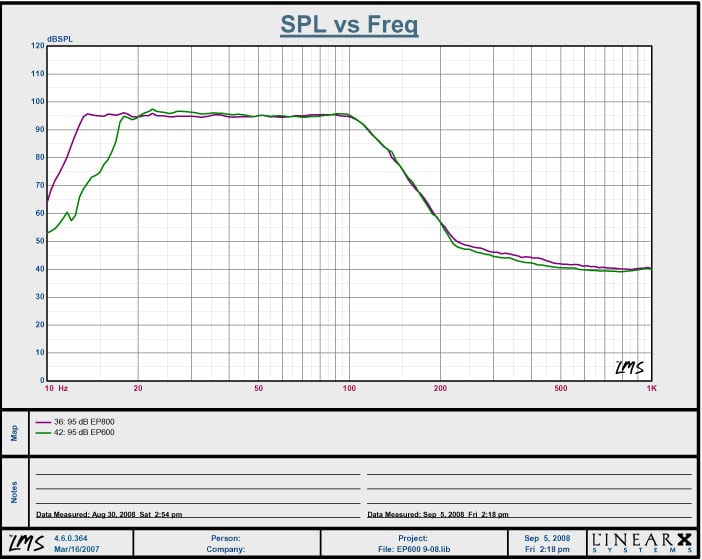Click the purple line swatch for EP800
Screen dimensions: 702x560
tap(45, 422)
